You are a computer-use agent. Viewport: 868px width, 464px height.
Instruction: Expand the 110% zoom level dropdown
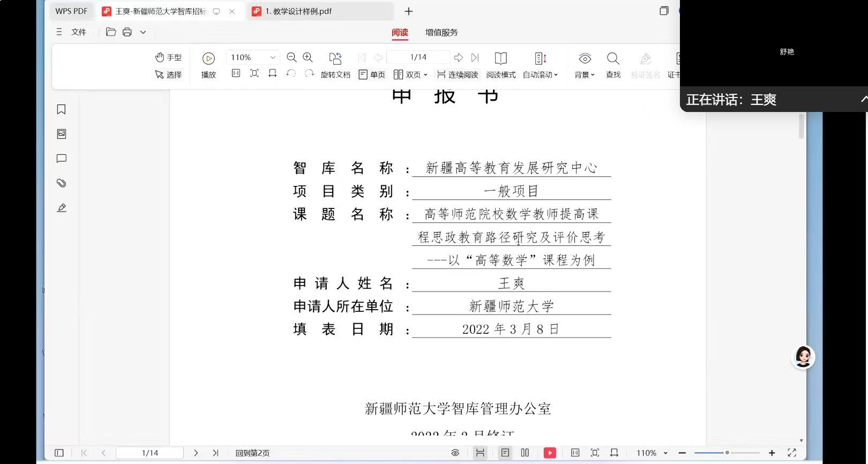click(x=272, y=57)
